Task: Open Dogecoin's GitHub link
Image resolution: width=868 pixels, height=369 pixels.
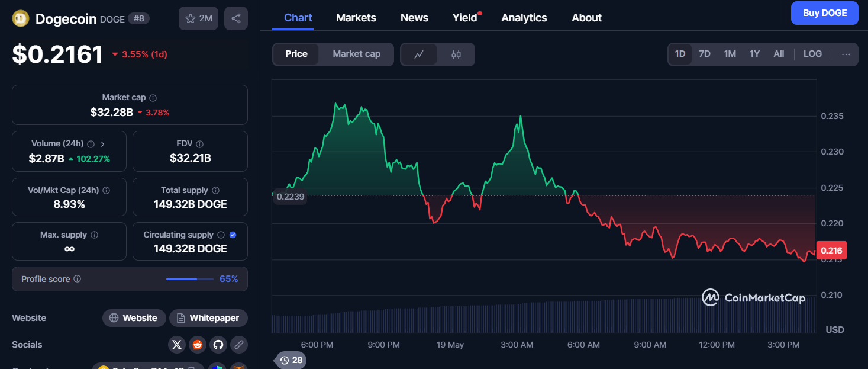Action: (x=218, y=344)
